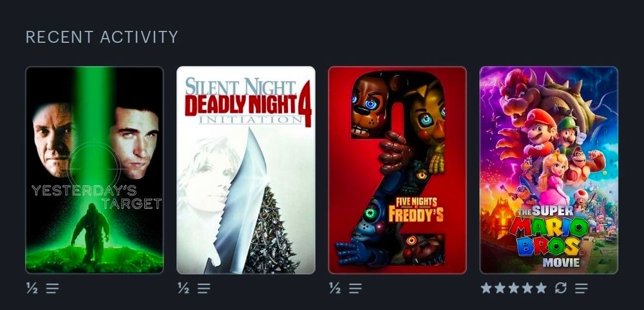This screenshot has width=644, height=310.
Task: Click the half-star rating under Silent Night Deadly Night 4
Action: [184, 288]
